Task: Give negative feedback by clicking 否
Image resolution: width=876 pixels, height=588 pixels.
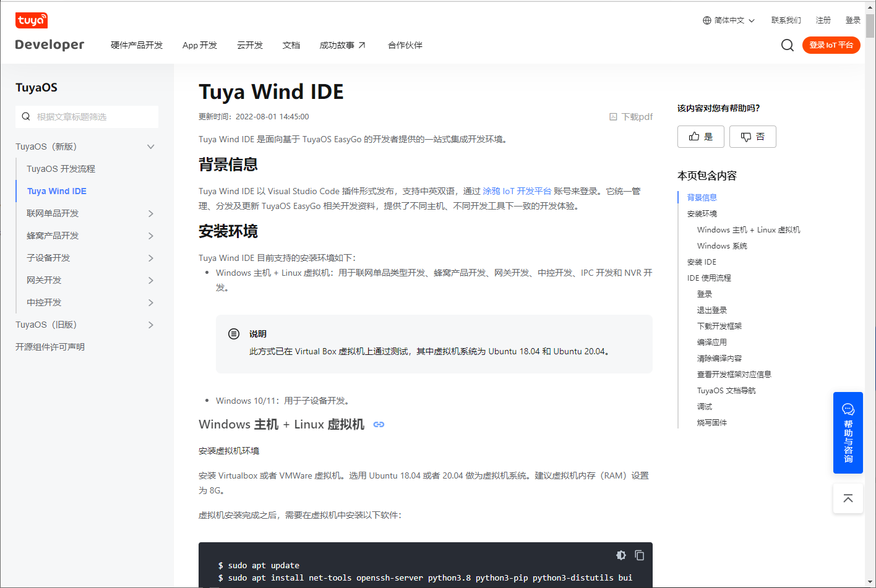Action: click(x=752, y=136)
